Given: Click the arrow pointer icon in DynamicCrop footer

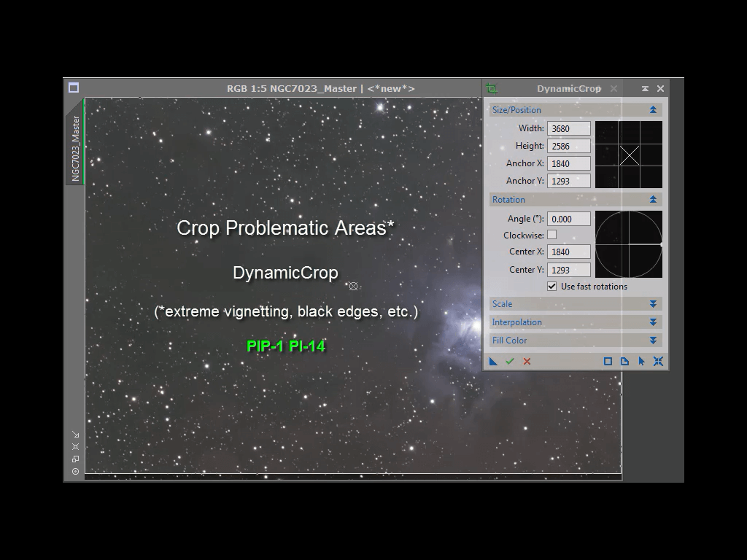Looking at the screenshot, I should [641, 361].
